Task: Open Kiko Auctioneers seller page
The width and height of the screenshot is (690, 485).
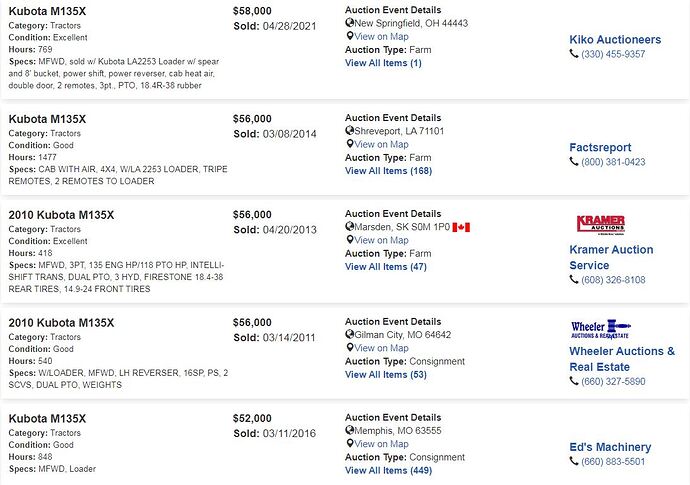Action: 615,40
